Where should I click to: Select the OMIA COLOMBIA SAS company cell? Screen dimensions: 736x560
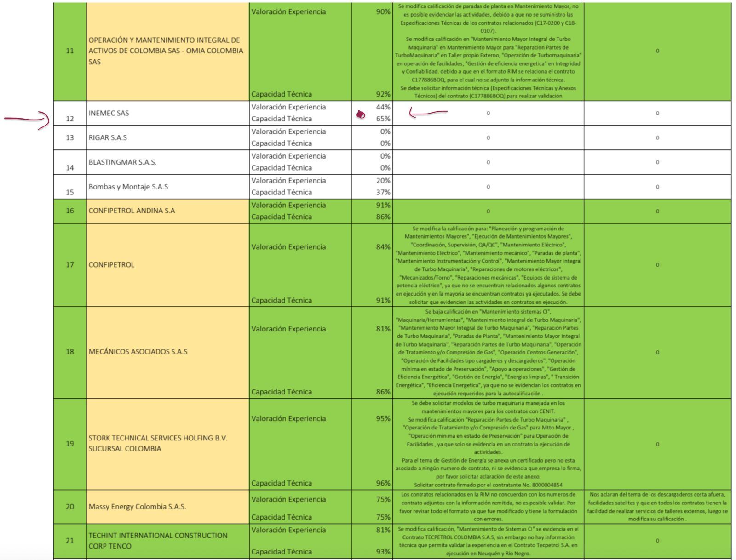pos(167,51)
